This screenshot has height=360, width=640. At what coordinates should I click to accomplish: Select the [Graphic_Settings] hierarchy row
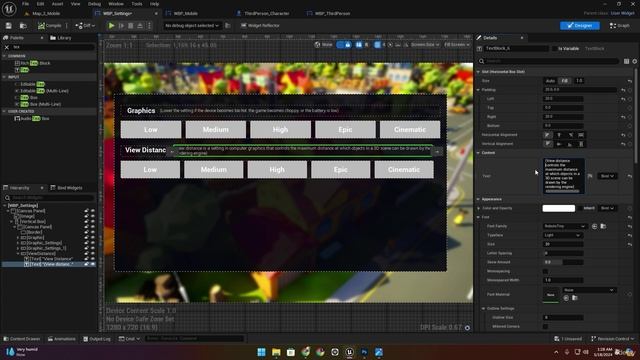[43, 243]
